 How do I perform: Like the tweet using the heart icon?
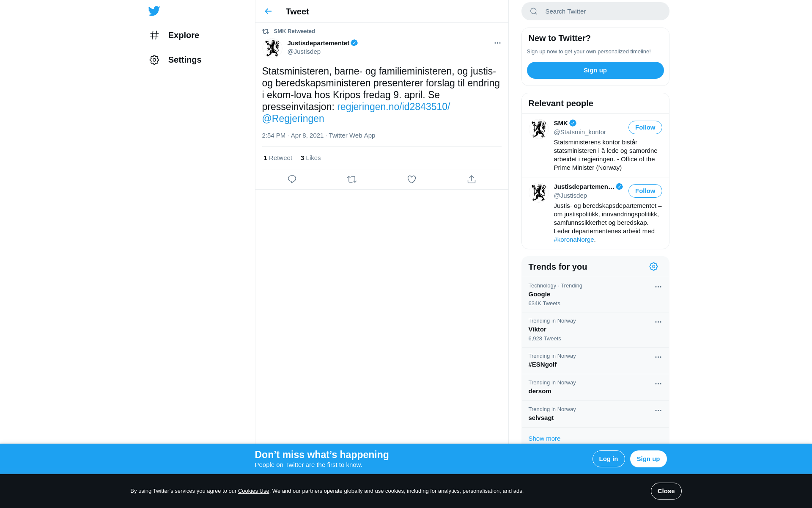411,179
